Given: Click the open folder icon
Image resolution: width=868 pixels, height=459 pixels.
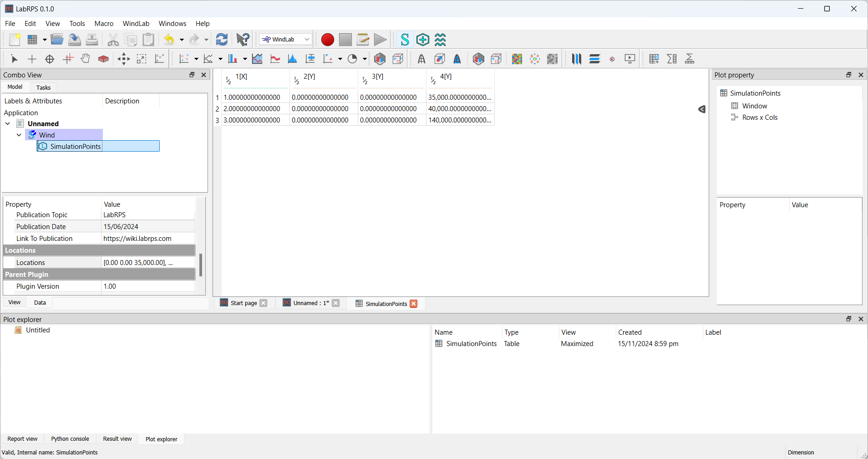Looking at the screenshot, I should [x=57, y=40].
